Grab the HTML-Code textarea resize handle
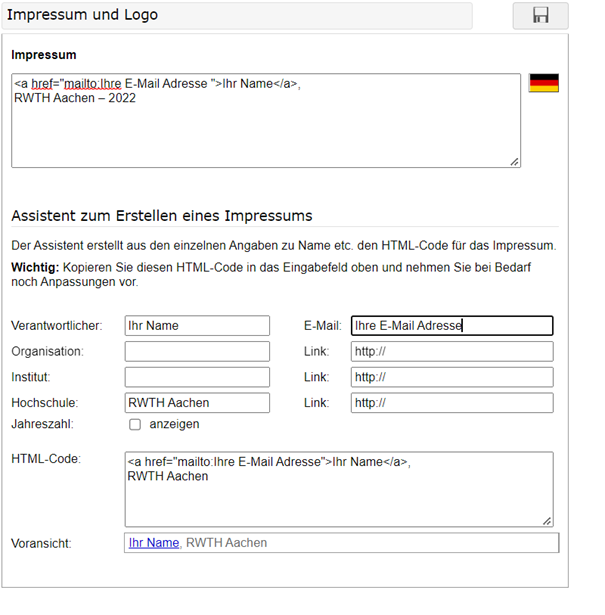 [547, 521]
